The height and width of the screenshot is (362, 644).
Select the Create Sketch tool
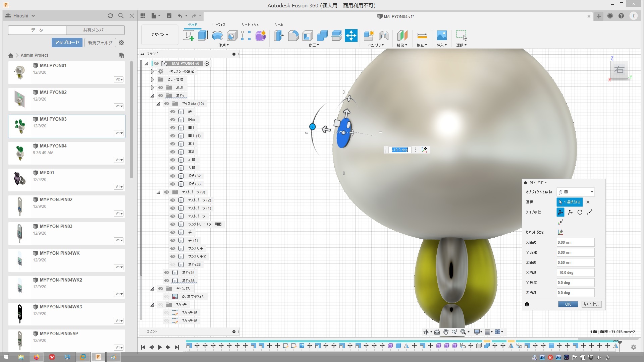[189, 35]
